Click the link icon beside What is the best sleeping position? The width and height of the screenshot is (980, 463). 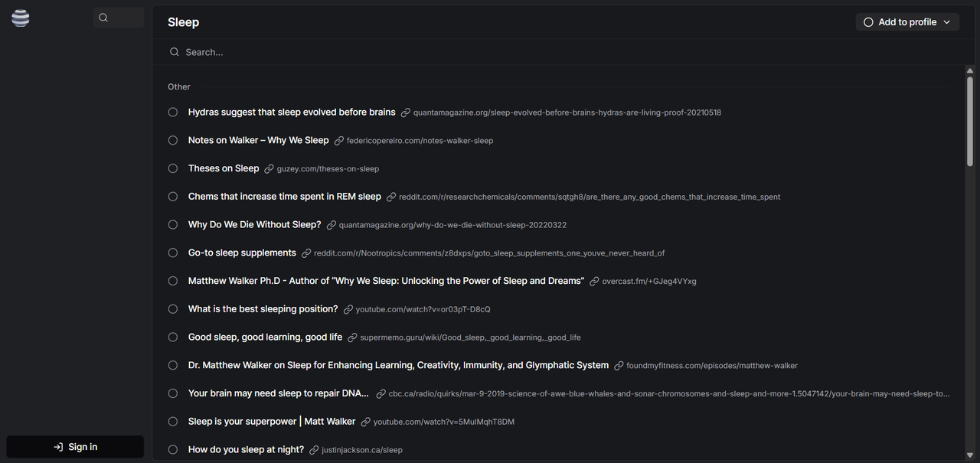(348, 309)
